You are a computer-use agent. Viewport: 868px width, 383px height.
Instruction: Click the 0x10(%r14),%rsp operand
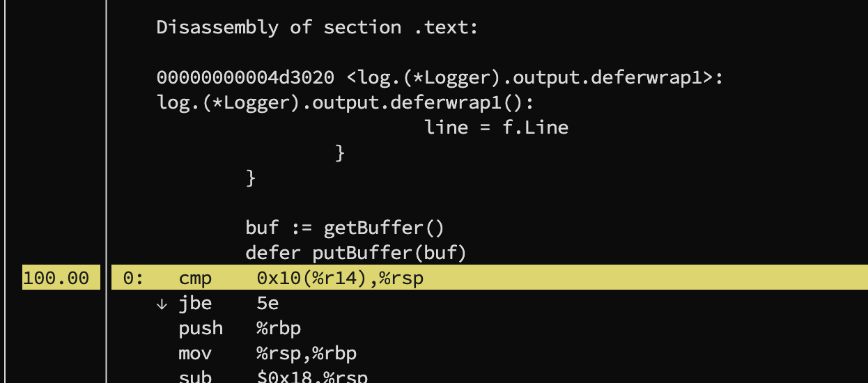(340, 279)
